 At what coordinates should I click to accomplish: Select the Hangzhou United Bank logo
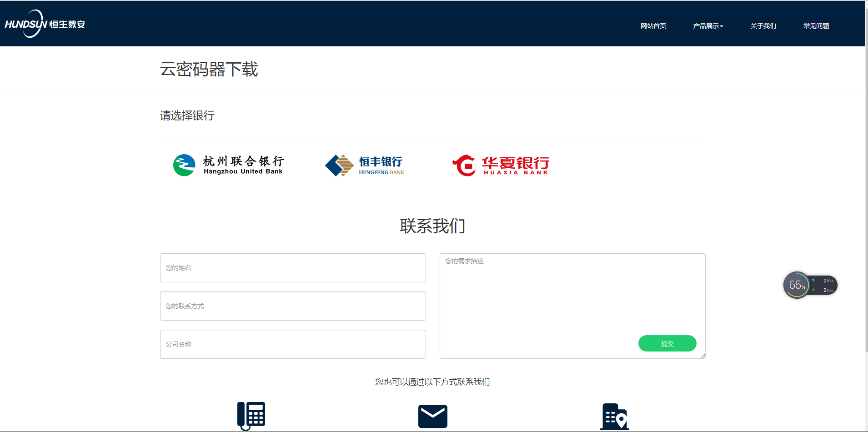click(228, 166)
